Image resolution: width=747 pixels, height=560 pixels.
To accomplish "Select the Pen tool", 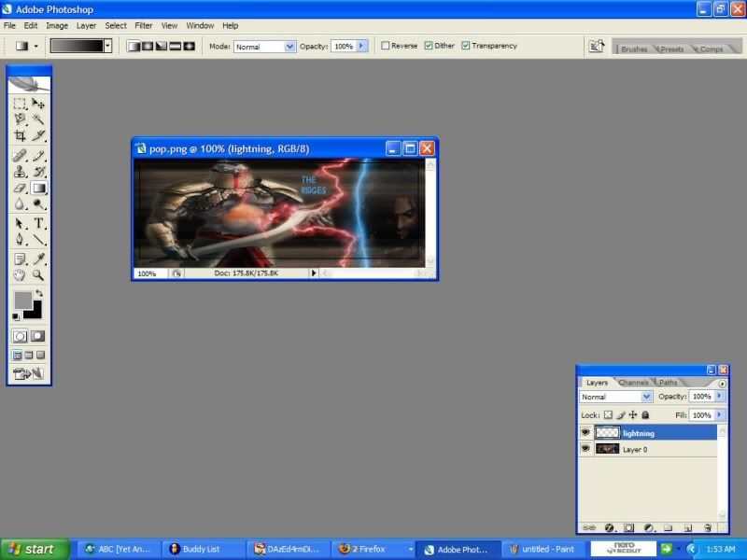I will click(20, 240).
